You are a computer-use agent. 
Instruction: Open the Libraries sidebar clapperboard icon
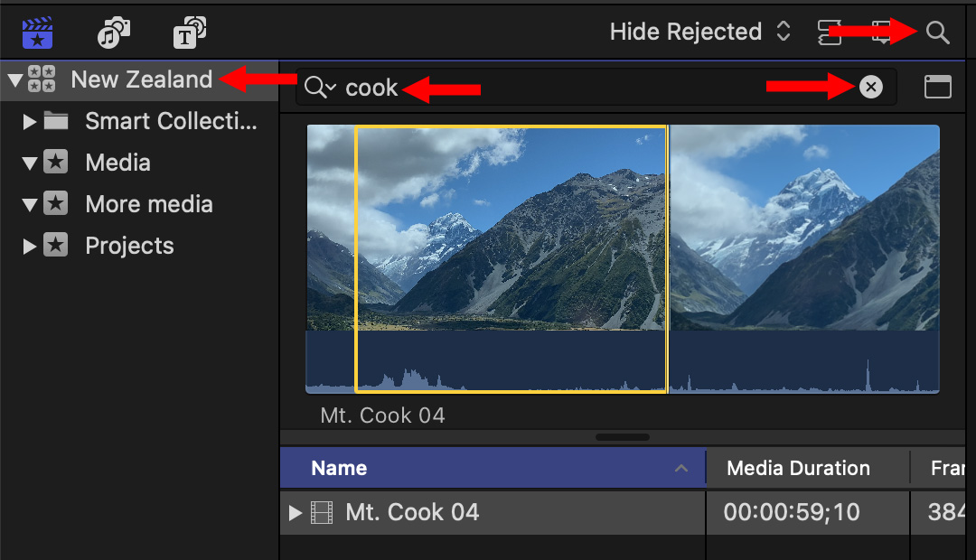coord(37,33)
